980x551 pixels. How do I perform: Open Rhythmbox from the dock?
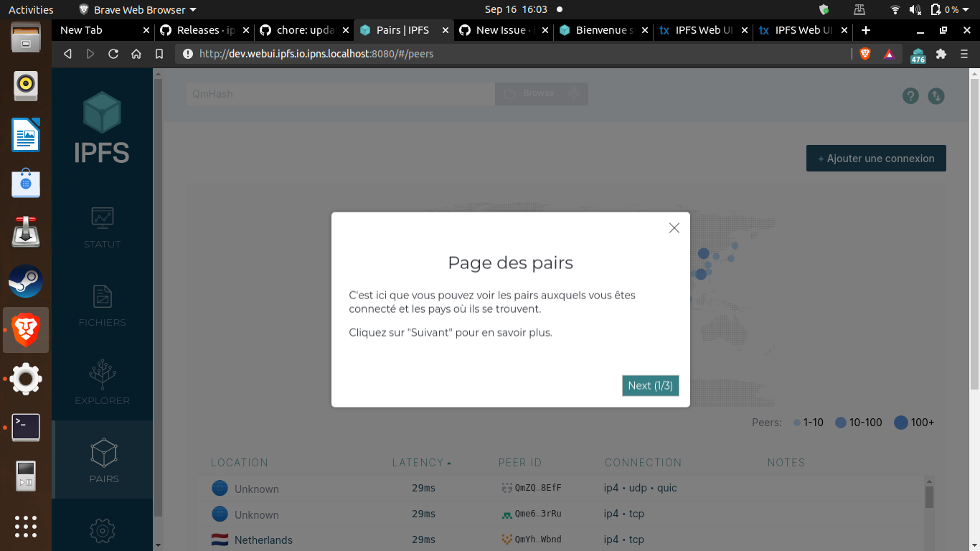click(26, 86)
